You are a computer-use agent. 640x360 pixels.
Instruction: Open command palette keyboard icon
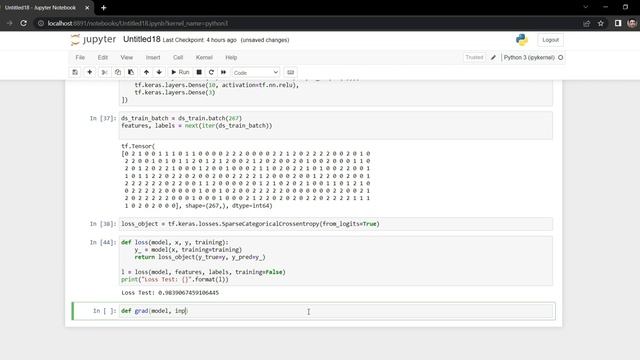tap(290, 72)
